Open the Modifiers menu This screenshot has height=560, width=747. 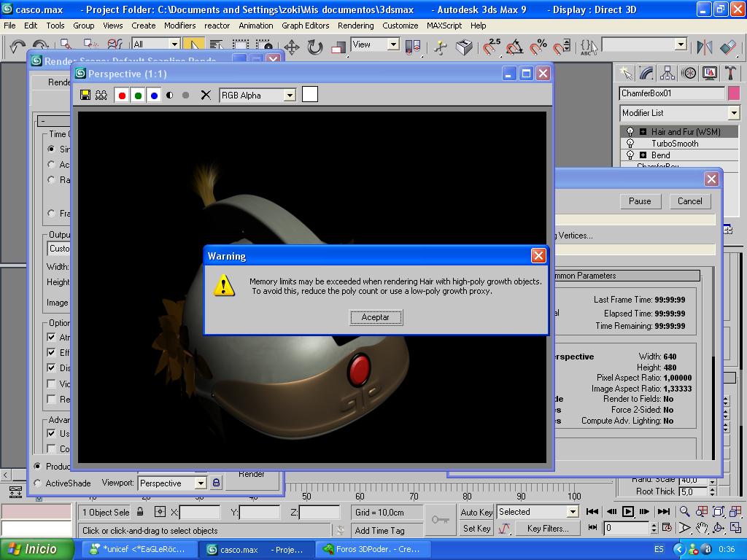(x=179, y=26)
